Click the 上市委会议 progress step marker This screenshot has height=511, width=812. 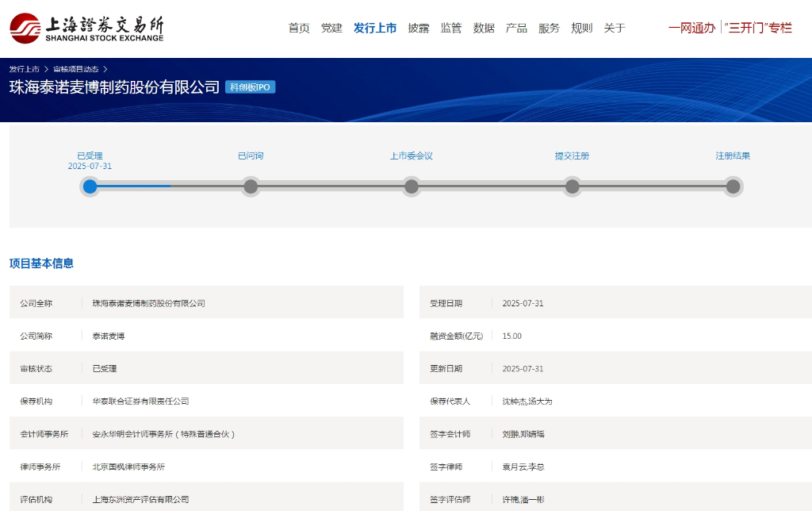(x=412, y=186)
